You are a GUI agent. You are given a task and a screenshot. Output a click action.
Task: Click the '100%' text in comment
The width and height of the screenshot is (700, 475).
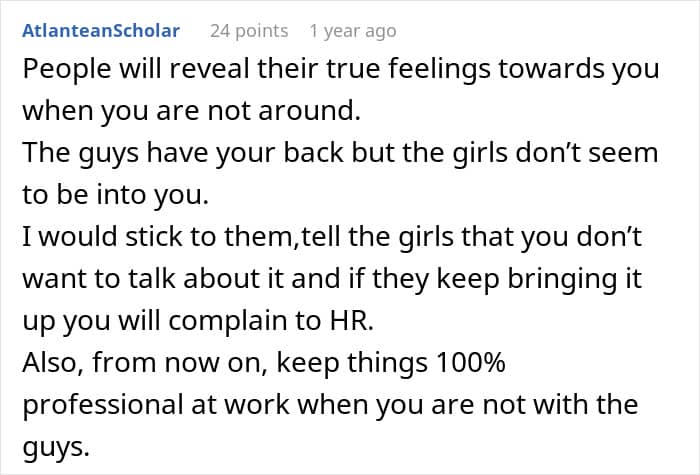tap(471, 362)
